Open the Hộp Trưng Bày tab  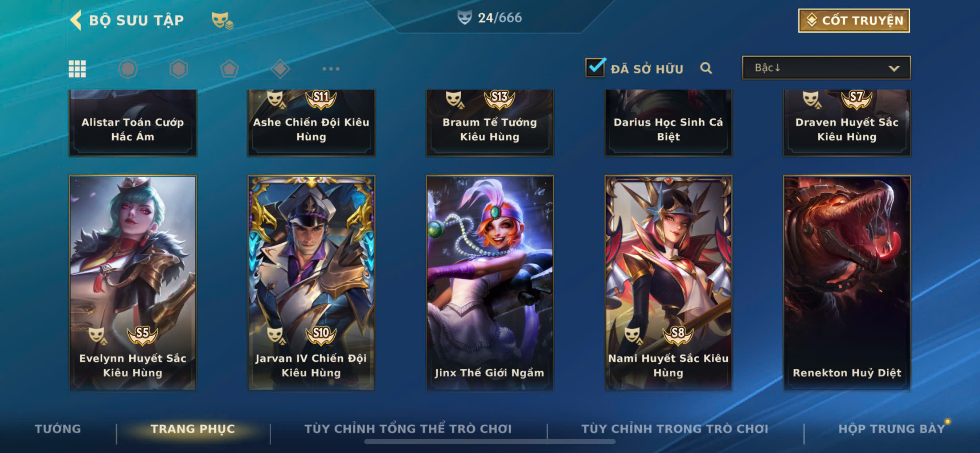pyautogui.click(x=892, y=429)
